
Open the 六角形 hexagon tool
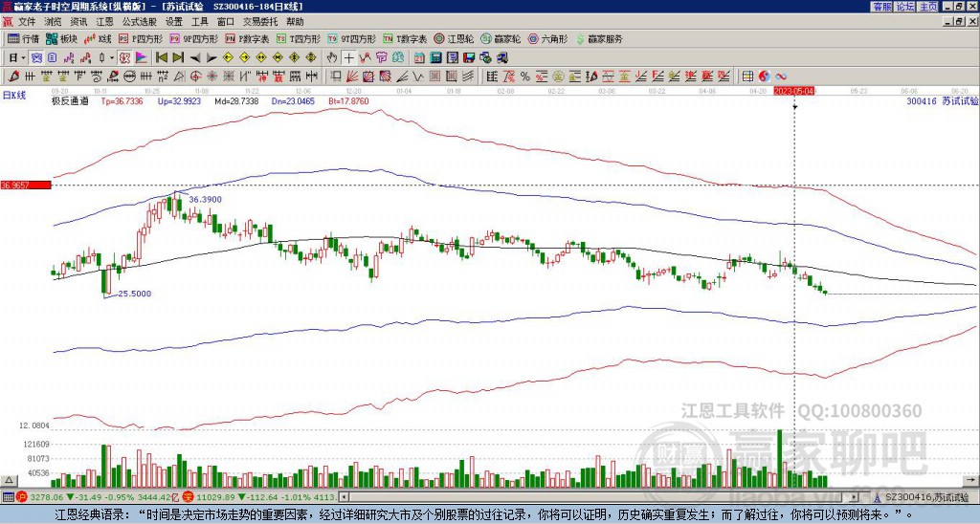click(548, 38)
